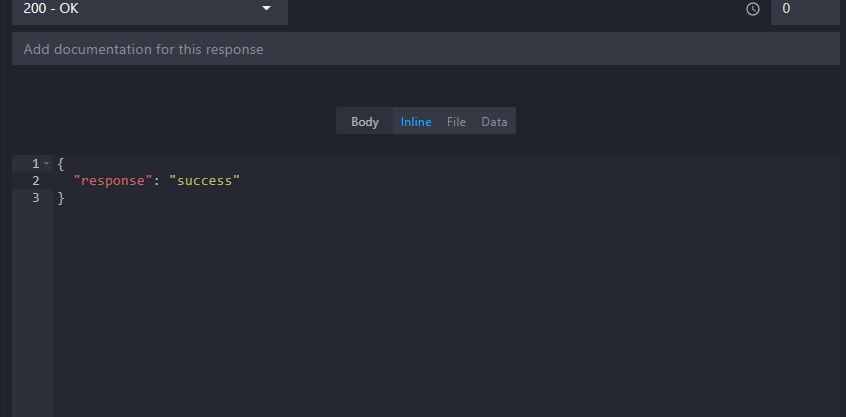Screen dimensions: 846x417
Task: Click the opening curly brace on line 1
Action: pyautogui.click(x=61, y=163)
